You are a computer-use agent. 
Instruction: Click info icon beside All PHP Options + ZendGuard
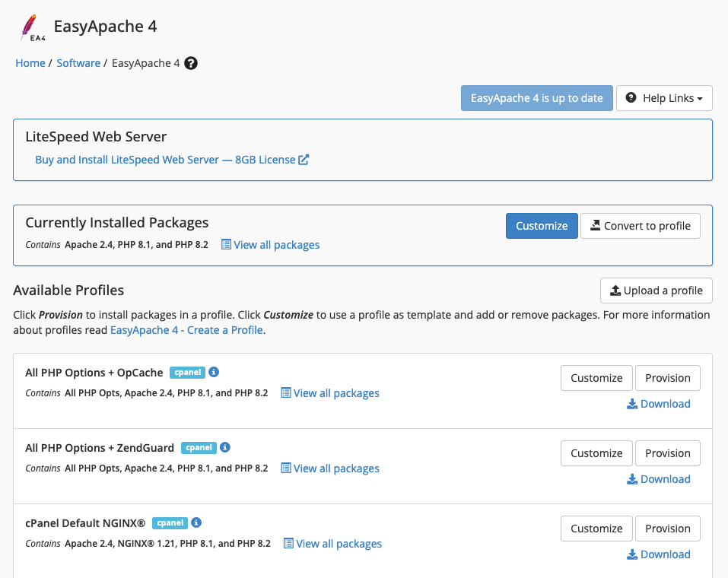click(224, 447)
